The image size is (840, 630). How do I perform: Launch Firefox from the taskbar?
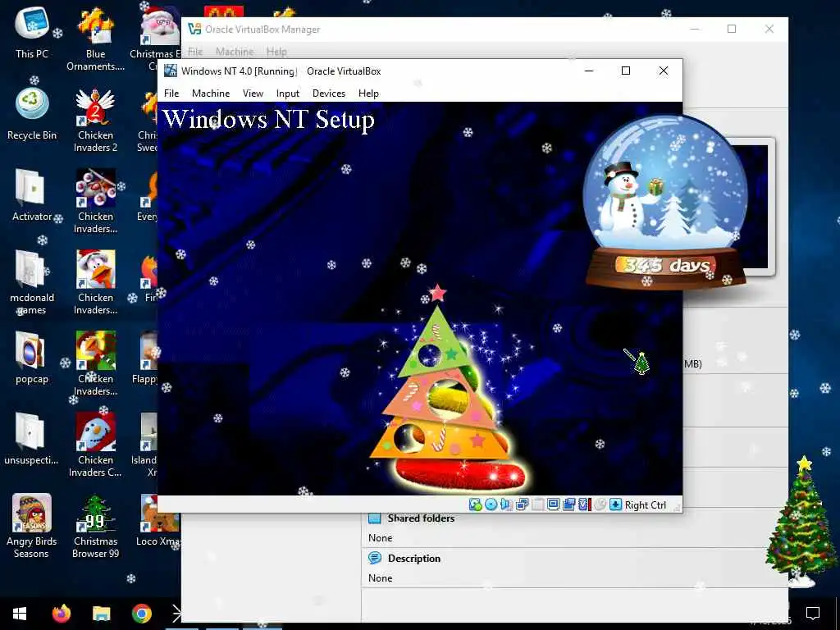pyautogui.click(x=61, y=614)
